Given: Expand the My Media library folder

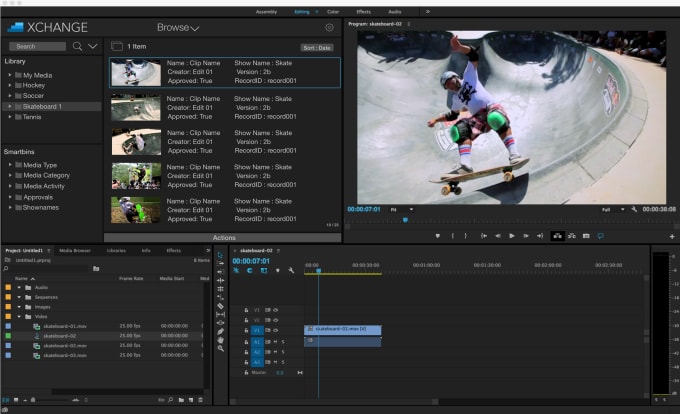Looking at the screenshot, I should coord(10,75).
